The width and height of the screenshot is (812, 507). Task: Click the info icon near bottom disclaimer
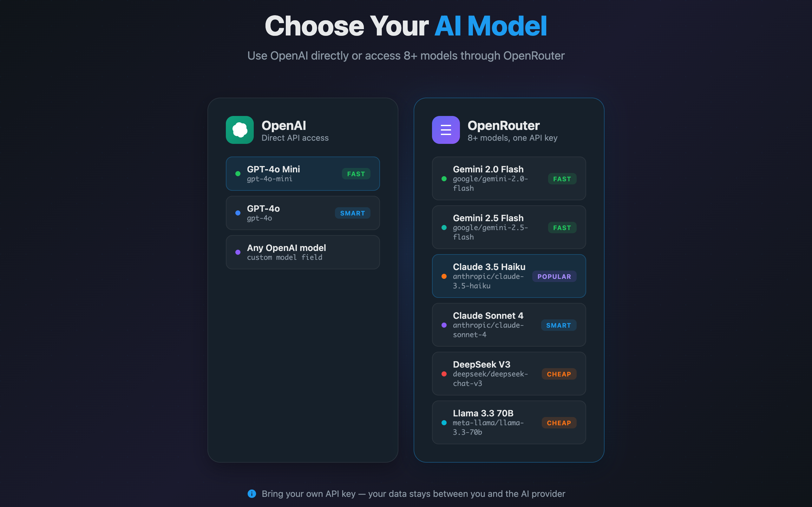(251, 494)
